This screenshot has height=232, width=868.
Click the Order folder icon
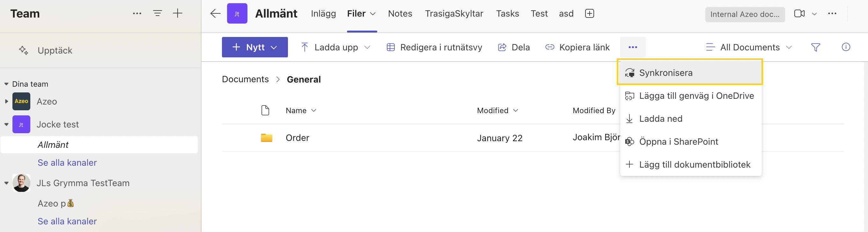coord(266,138)
